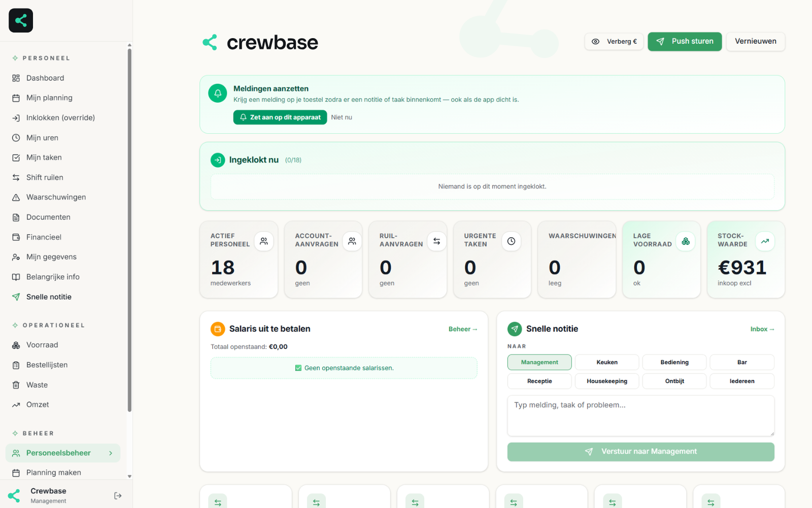Focus the Typ melding message text area
812x508 pixels.
tap(641, 416)
